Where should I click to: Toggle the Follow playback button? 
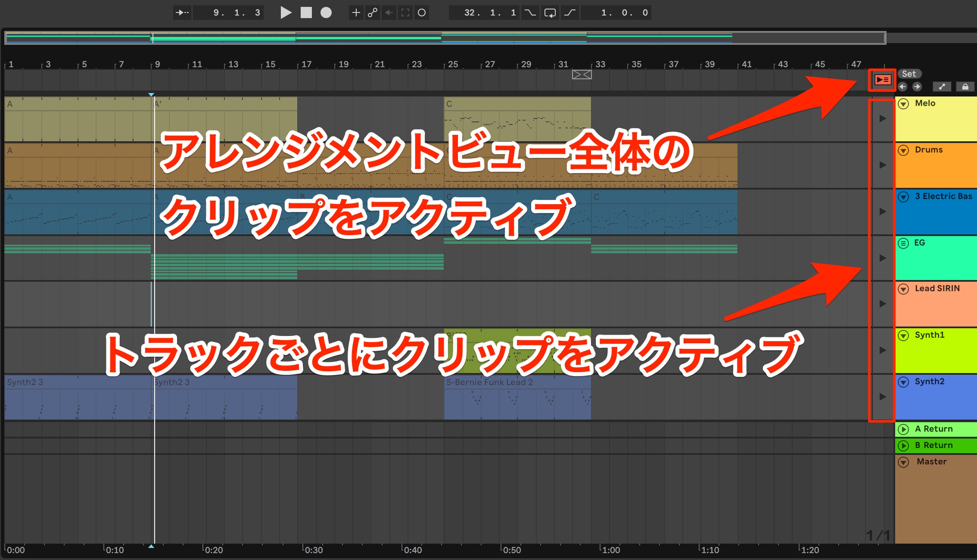pyautogui.click(x=182, y=12)
